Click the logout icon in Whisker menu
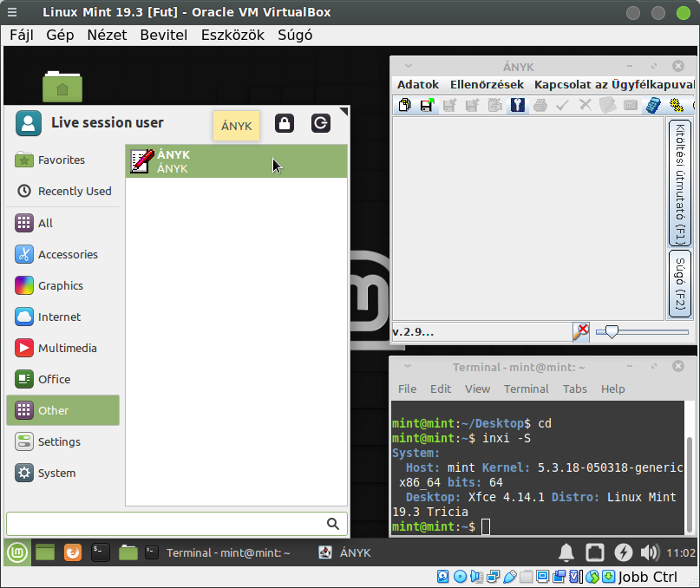Viewport: 700px width, 588px height. (321, 123)
